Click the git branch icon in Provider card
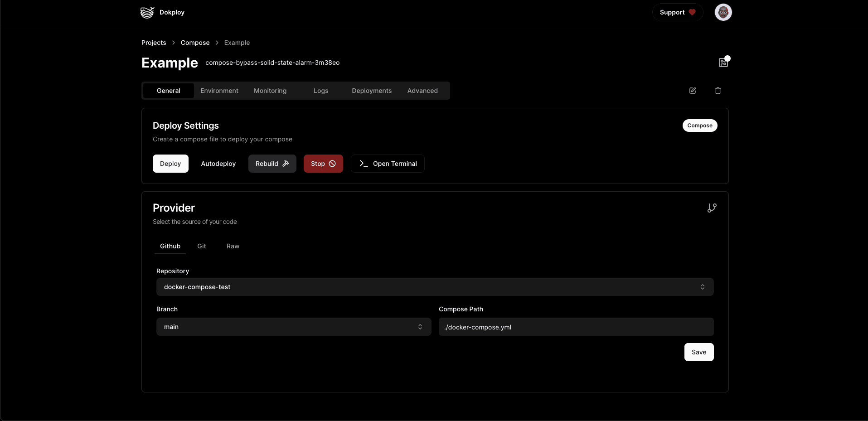The height and width of the screenshot is (421, 868). 712,208
